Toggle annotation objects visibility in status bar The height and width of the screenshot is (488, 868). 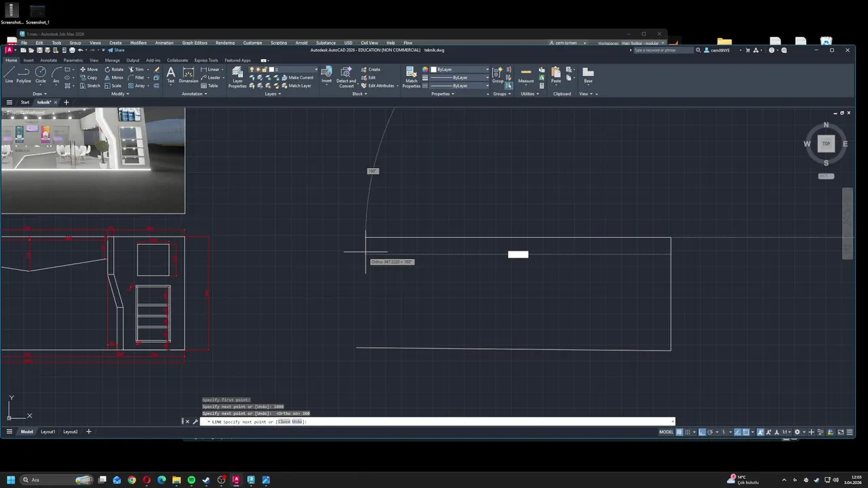760,432
